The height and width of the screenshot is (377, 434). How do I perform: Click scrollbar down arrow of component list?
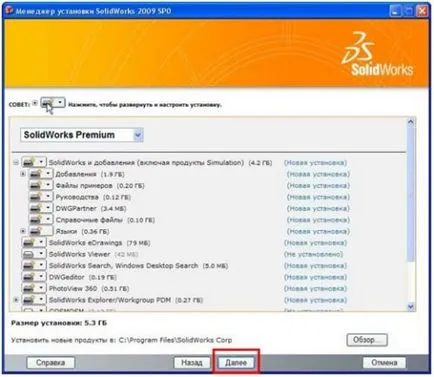coord(411,306)
